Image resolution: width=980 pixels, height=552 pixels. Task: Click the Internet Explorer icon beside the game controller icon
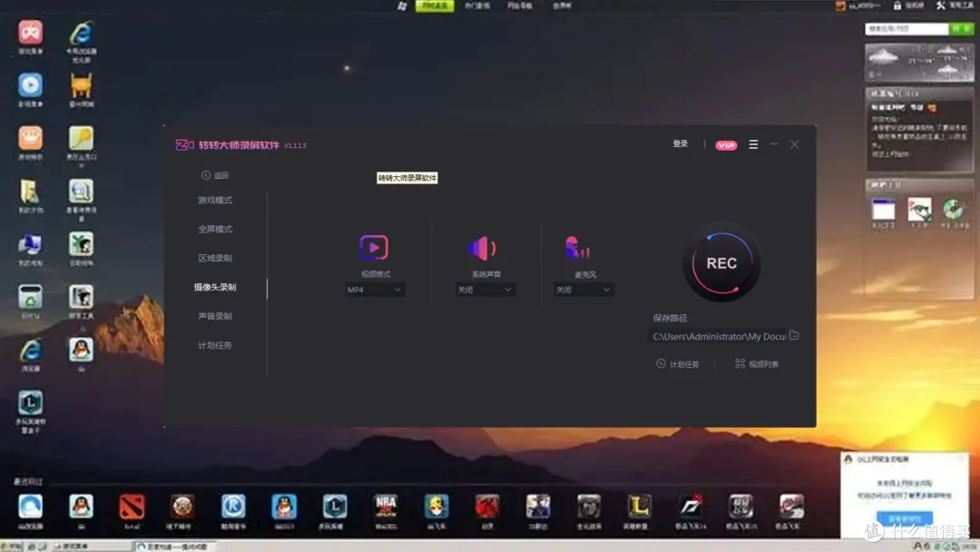point(82,33)
